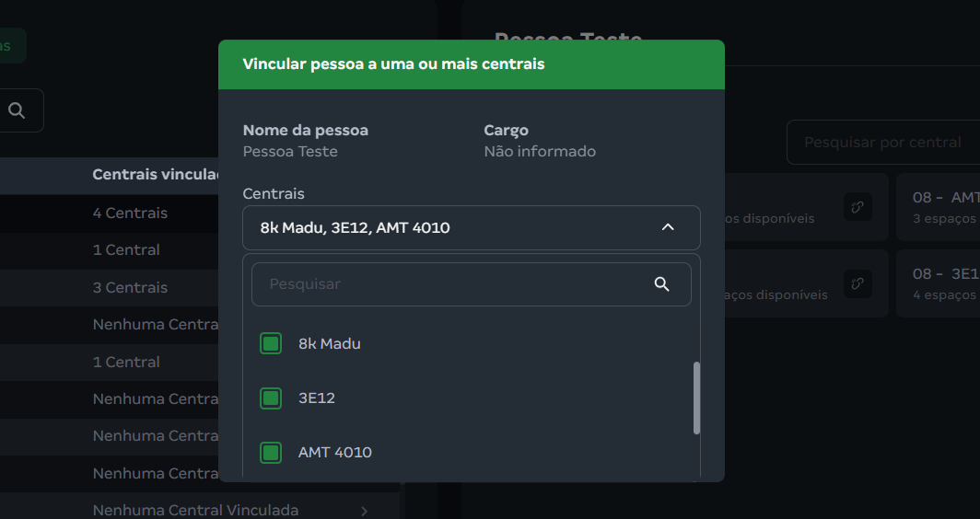Click the search icon inside the Pesquisar field
This screenshot has height=519, width=980.
661,284
